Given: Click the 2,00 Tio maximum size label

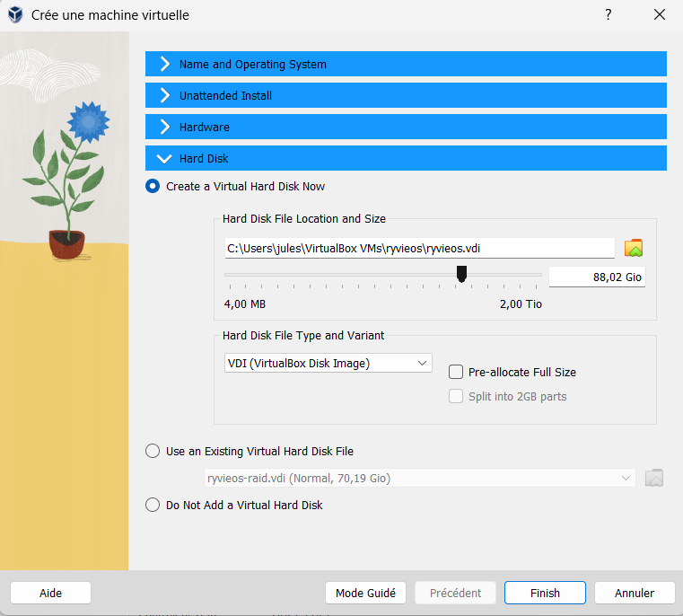Looking at the screenshot, I should [x=521, y=304].
